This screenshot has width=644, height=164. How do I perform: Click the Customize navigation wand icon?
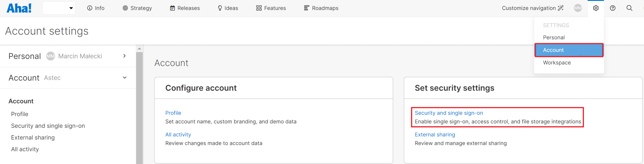point(561,8)
